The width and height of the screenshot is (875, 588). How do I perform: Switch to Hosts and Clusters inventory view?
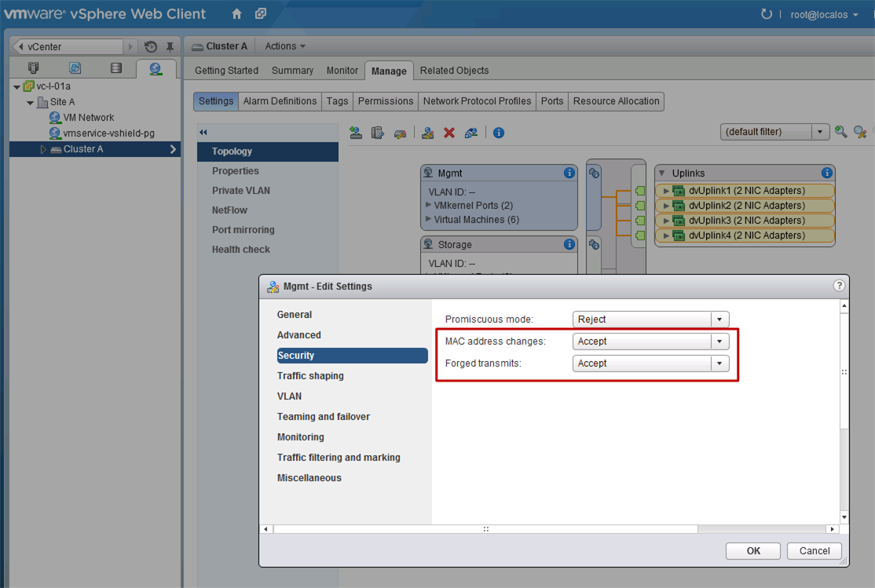click(x=34, y=68)
